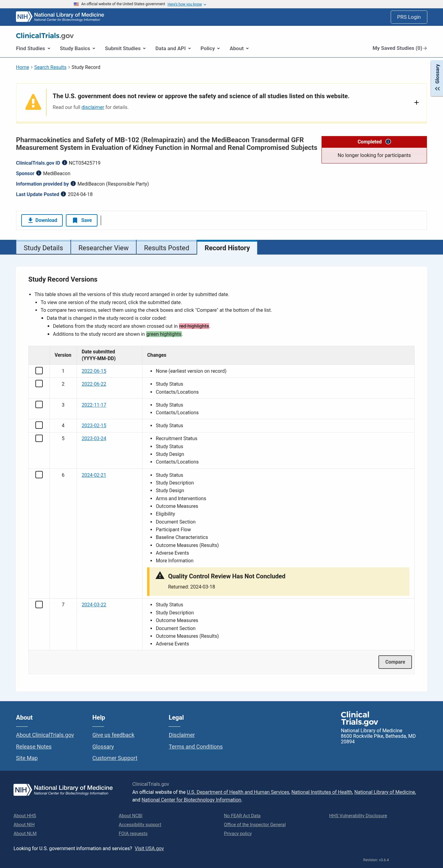The height and width of the screenshot is (868, 443).
Task: Click the yellow warning triangle icon
Action: pyautogui.click(x=33, y=102)
